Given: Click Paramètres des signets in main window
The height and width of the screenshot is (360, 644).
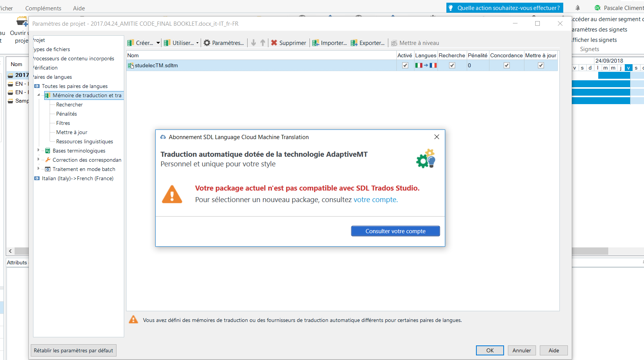Looking at the screenshot, I should point(599,30).
